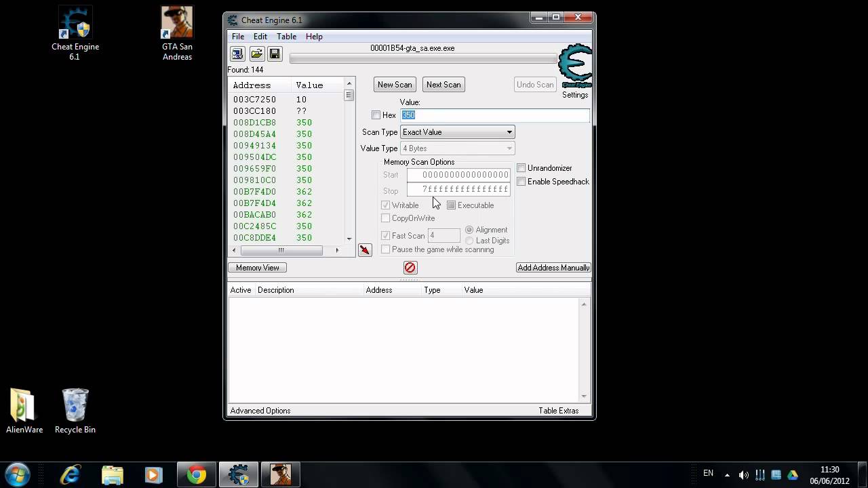The image size is (868, 488).
Task: Select address row 003C7250
Action: click(287, 100)
